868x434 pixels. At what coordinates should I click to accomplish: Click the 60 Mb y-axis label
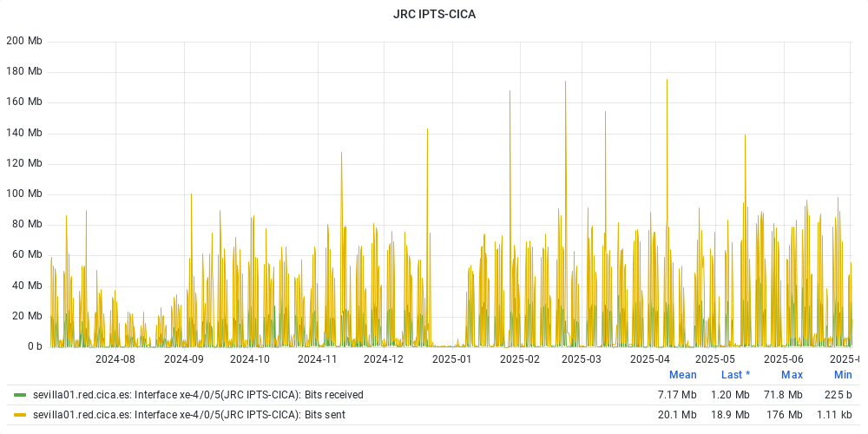[27, 255]
